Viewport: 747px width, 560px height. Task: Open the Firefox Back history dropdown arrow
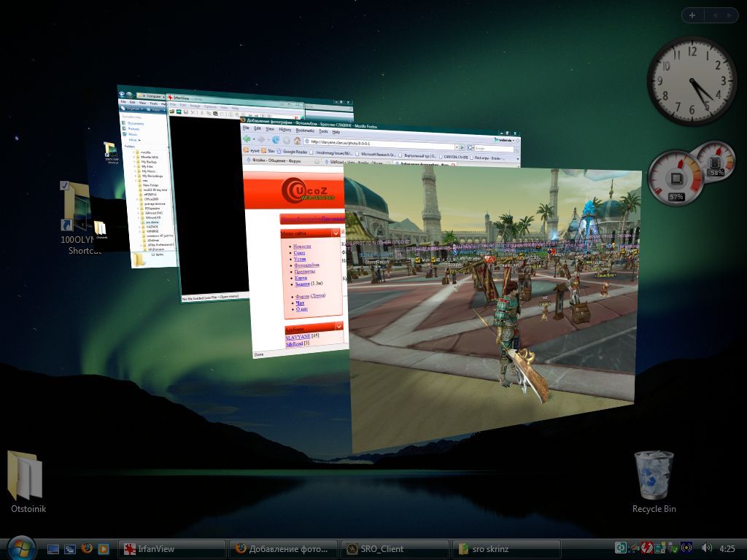(254, 139)
